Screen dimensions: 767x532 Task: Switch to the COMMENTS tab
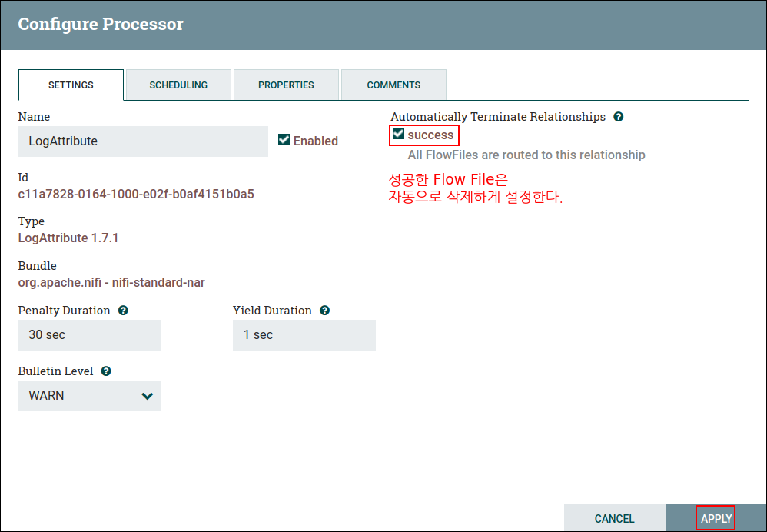pyautogui.click(x=393, y=85)
